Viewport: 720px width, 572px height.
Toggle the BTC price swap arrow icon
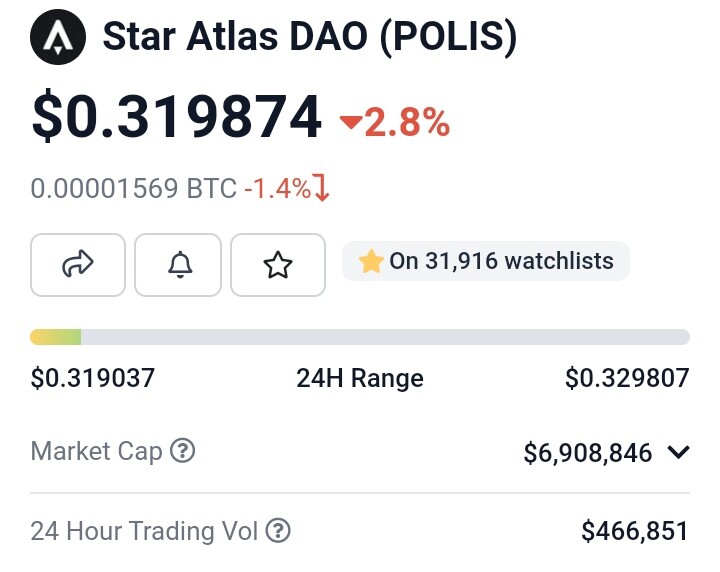tap(321, 187)
